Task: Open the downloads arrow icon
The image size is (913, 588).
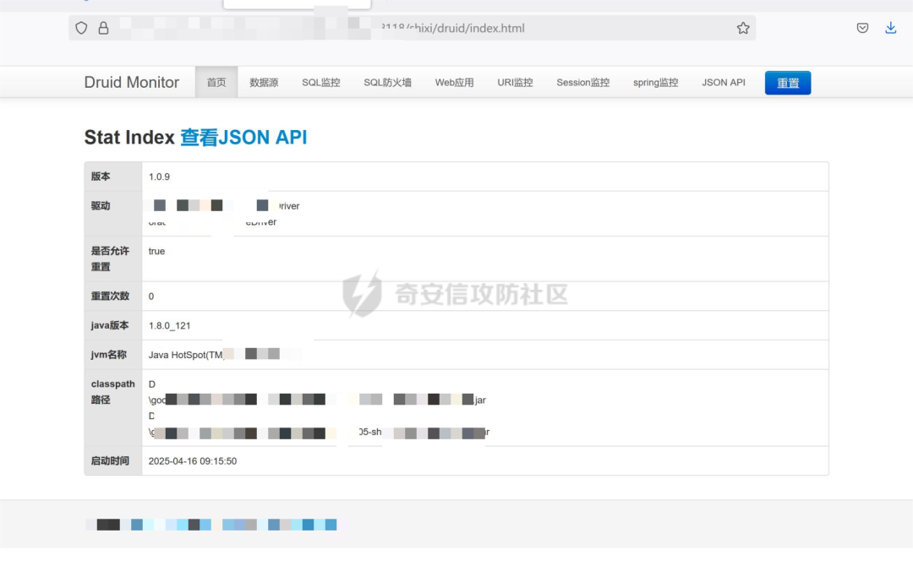Action: coord(891,28)
